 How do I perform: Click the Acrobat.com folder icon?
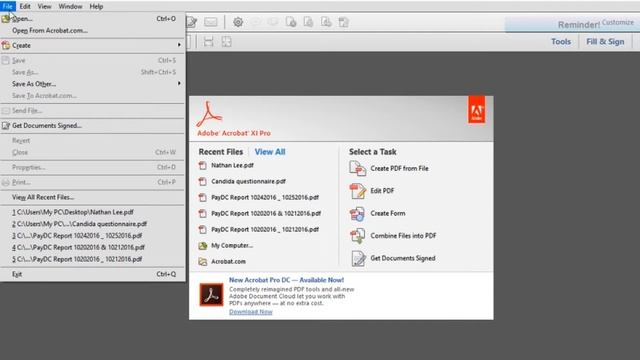click(x=202, y=262)
